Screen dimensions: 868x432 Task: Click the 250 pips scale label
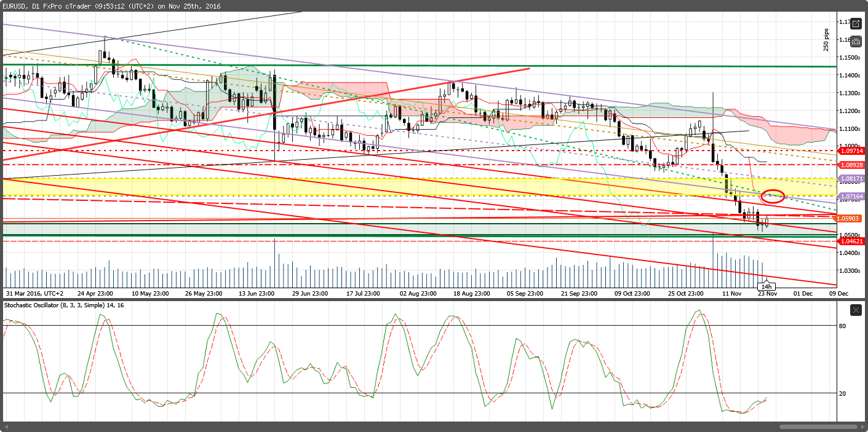click(825, 38)
